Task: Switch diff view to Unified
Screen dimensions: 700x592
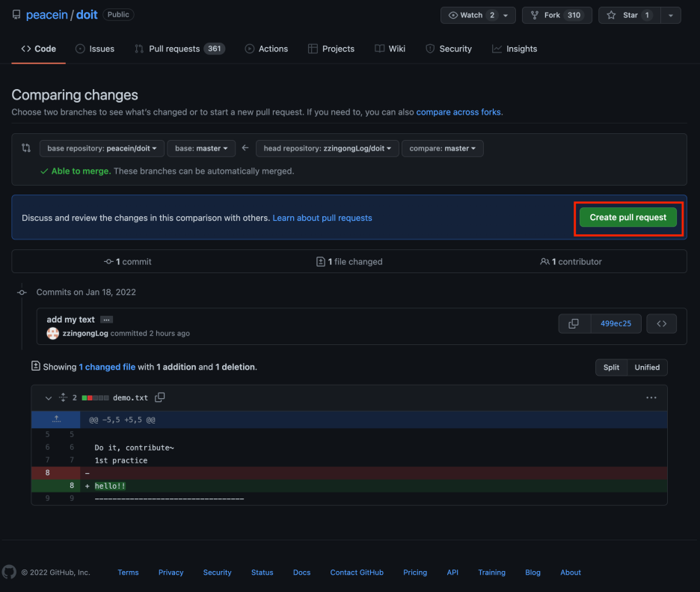Action: point(647,367)
